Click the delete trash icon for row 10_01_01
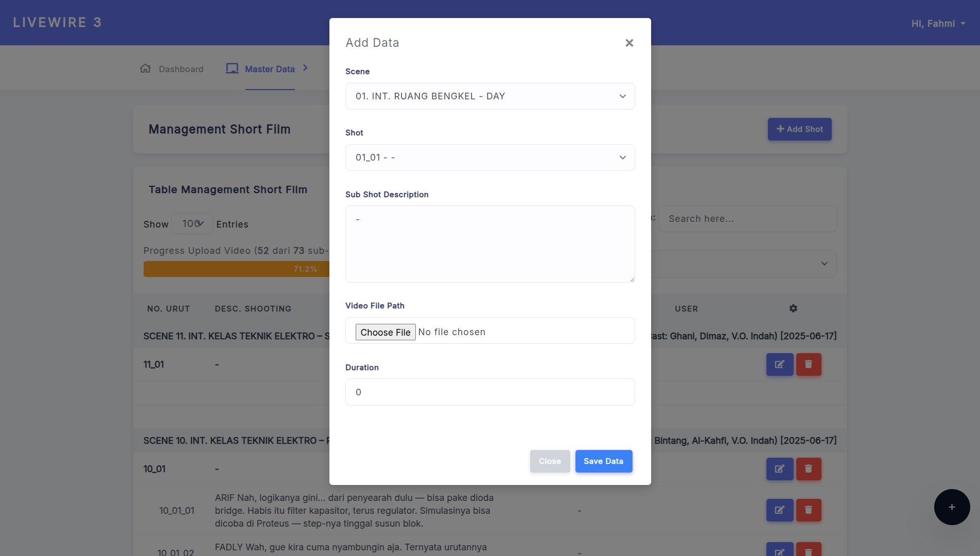The image size is (980, 556). point(809,510)
